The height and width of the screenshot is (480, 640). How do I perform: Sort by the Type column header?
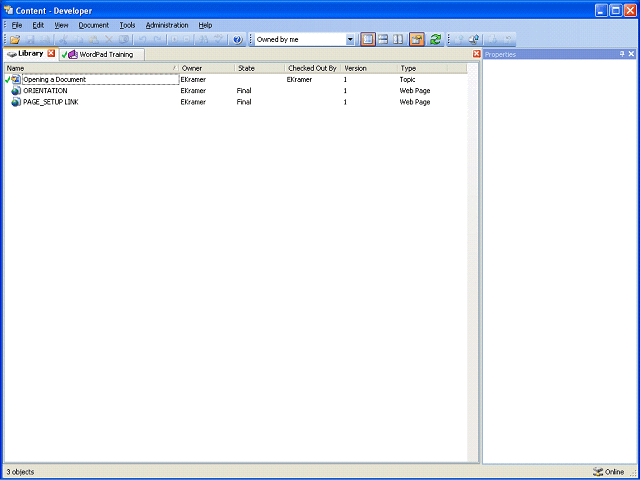422,68
